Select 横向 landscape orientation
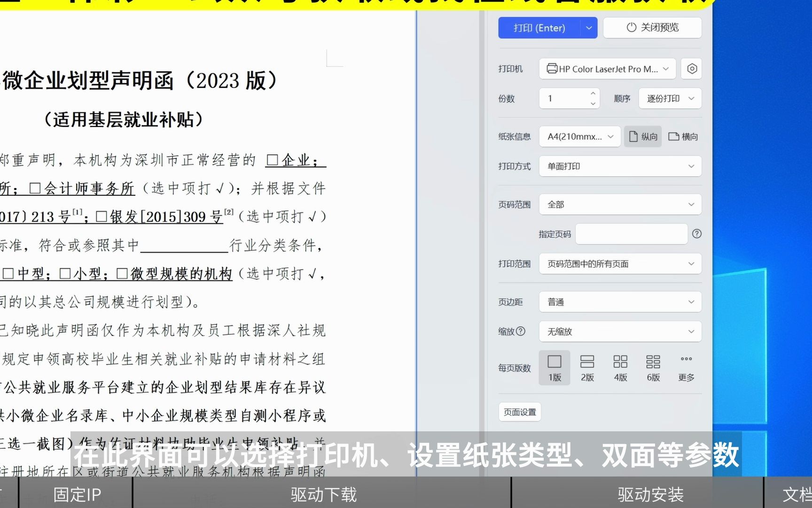The width and height of the screenshot is (812, 508). point(683,136)
